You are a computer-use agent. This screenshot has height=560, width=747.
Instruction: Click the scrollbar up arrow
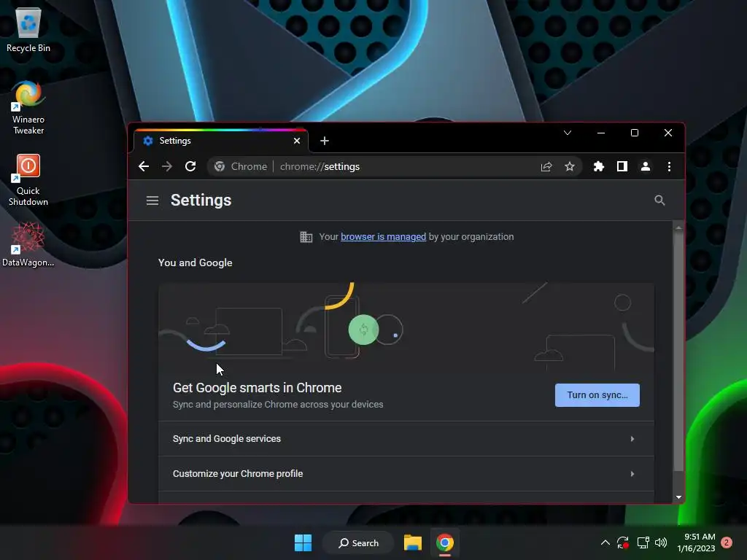[x=678, y=228]
